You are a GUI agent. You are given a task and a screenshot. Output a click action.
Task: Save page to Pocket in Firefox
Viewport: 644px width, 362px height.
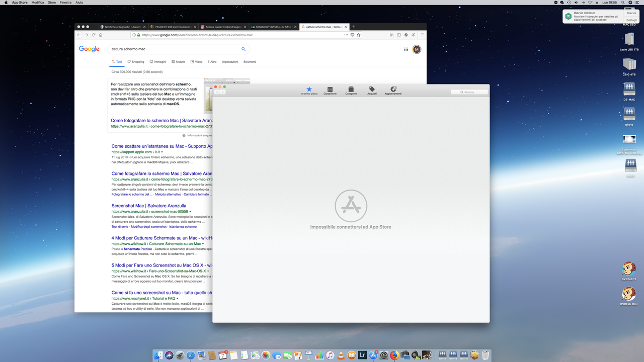click(352, 35)
